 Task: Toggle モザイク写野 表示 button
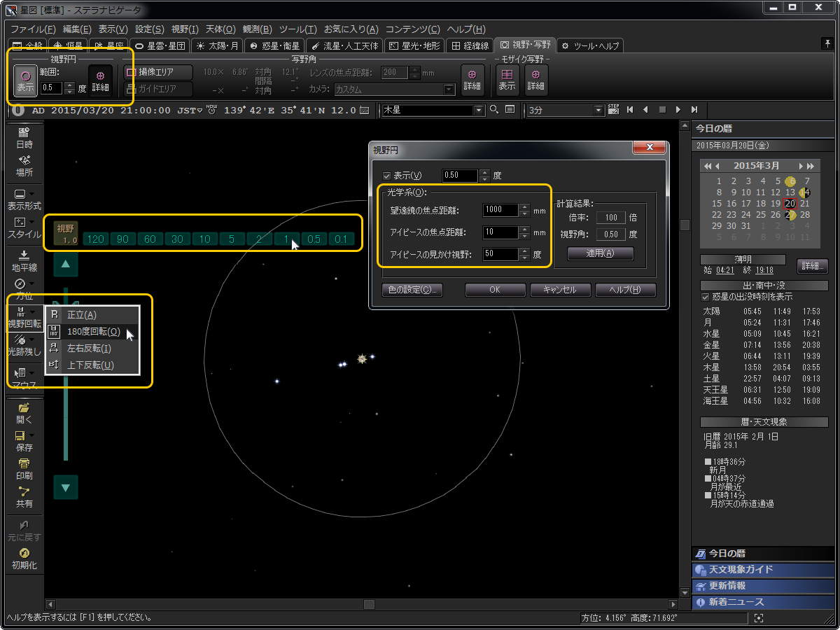(507, 80)
